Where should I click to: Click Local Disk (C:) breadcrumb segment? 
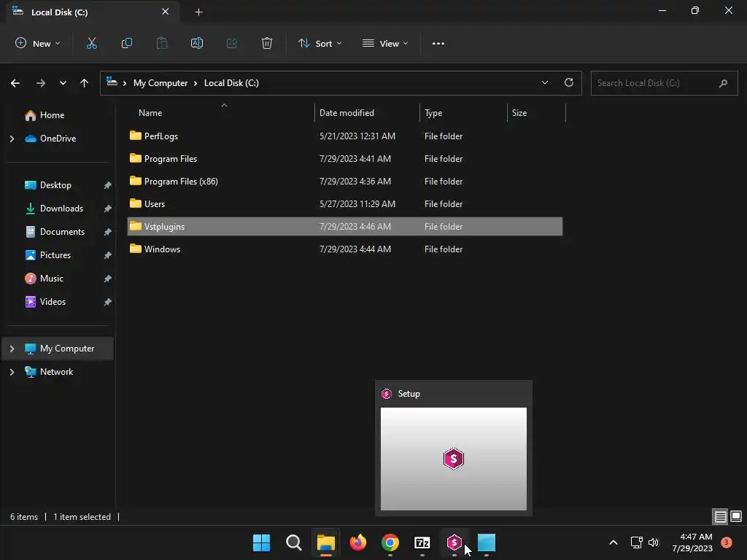[231, 83]
